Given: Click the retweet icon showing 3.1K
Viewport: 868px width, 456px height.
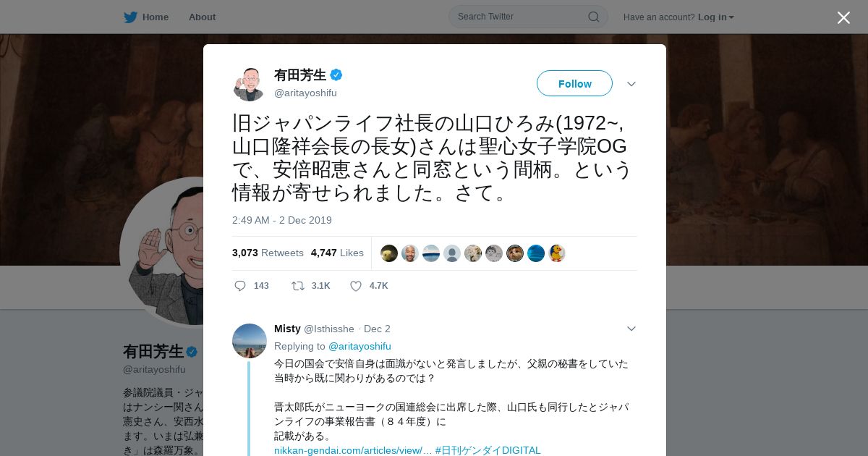Looking at the screenshot, I should point(297,286).
